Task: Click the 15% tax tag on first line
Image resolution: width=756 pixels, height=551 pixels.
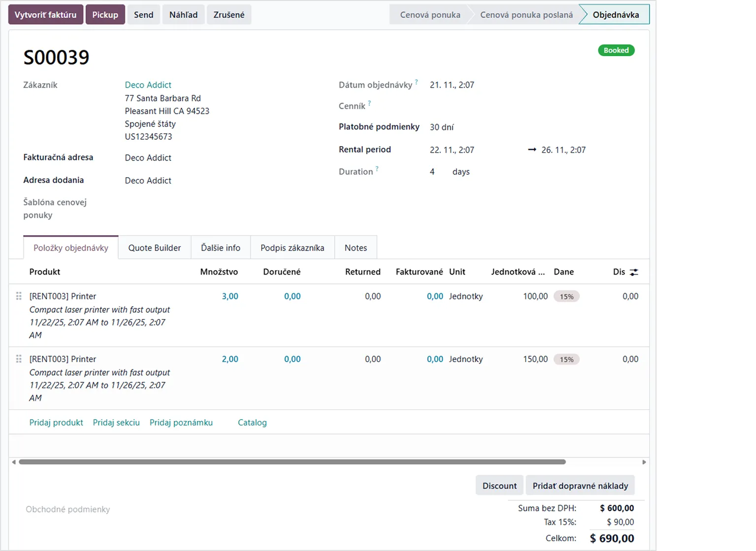Action: (x=567, y=297)
